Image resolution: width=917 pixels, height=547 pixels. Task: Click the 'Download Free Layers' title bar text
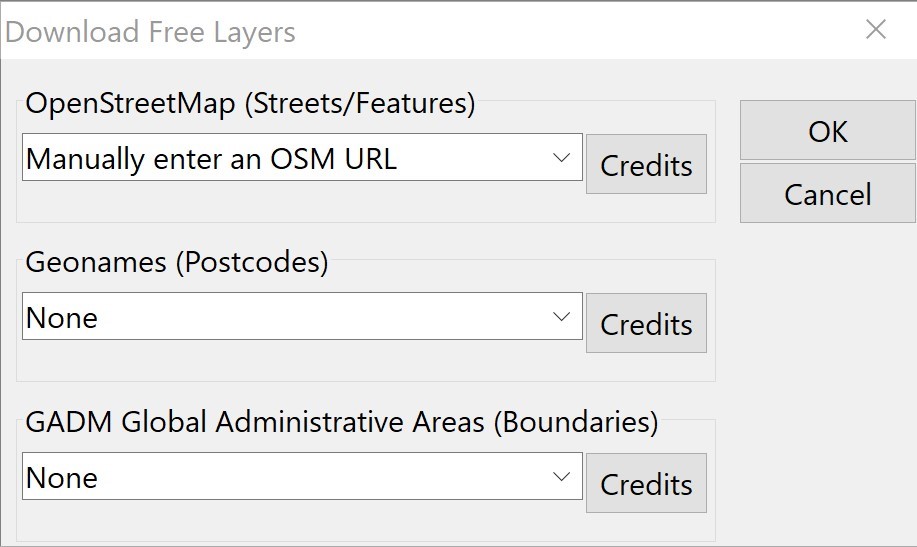(150, 32)
